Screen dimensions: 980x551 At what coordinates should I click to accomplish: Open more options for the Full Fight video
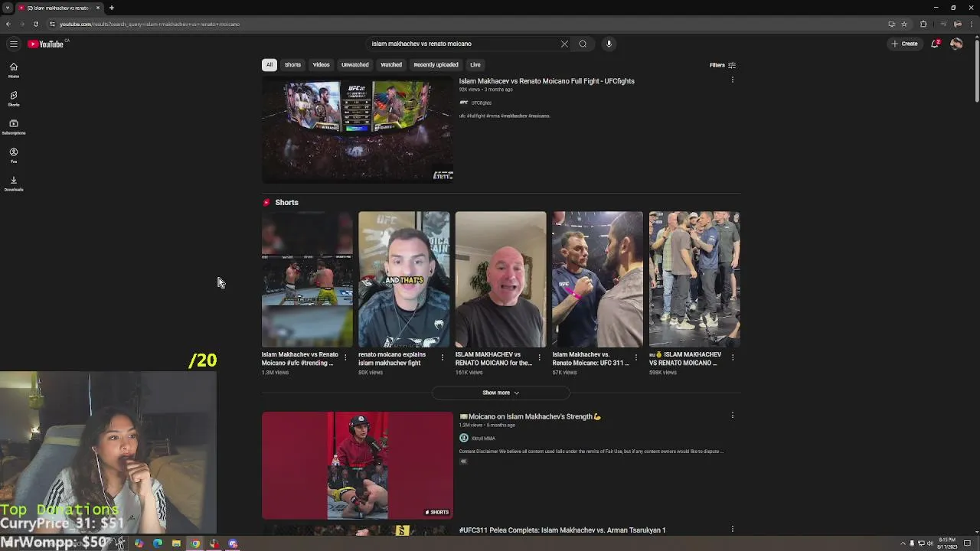point(732,80)
